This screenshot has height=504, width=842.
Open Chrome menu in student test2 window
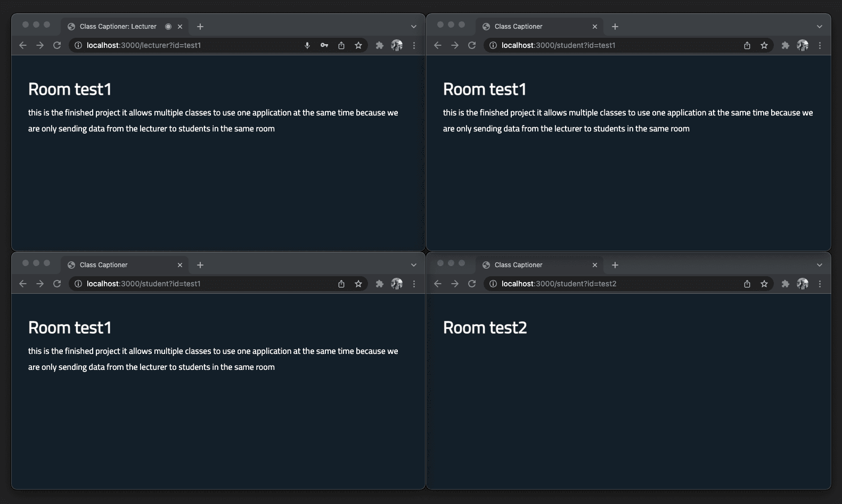[820, 284]
